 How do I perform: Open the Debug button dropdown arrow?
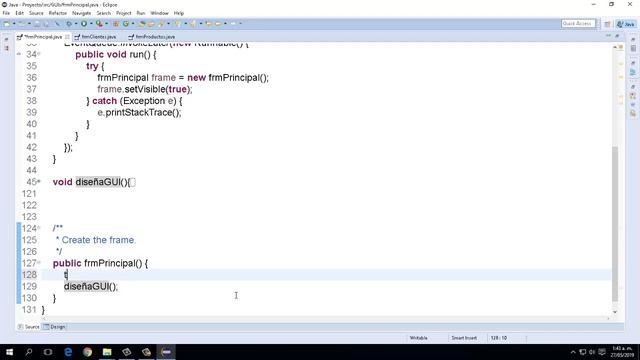pos(76,24)
